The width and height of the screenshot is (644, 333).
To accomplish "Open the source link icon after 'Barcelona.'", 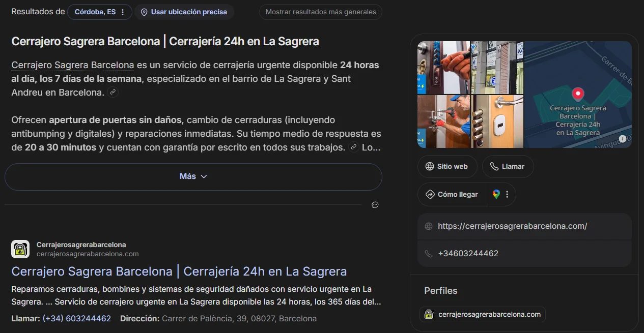I will 114,93.
